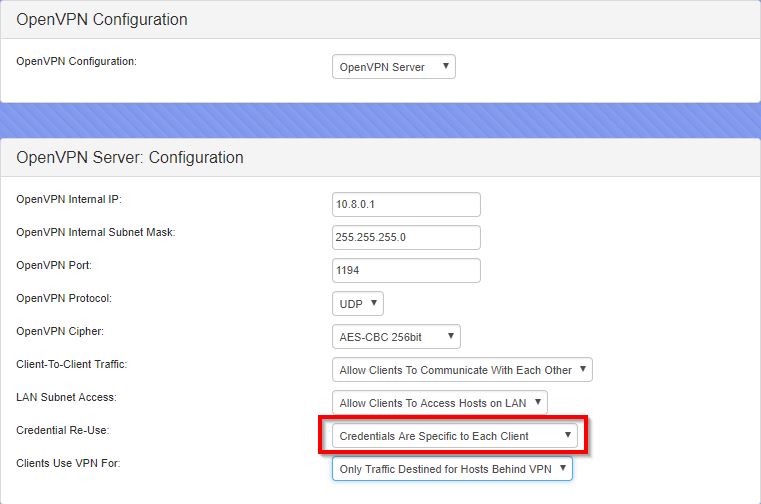
Task: Edit the OpenVPN Internal Subnet Mask field
Action: click(406, 237)
